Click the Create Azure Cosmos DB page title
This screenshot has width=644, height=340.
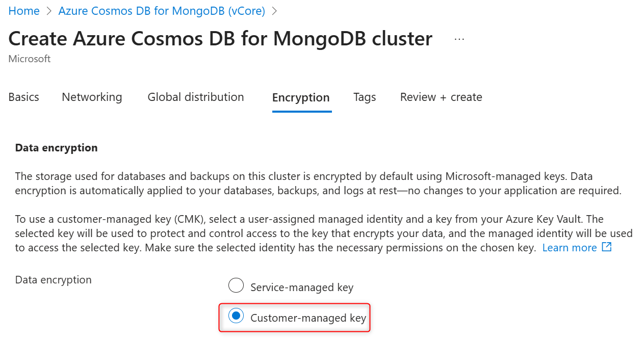[220, 39]
